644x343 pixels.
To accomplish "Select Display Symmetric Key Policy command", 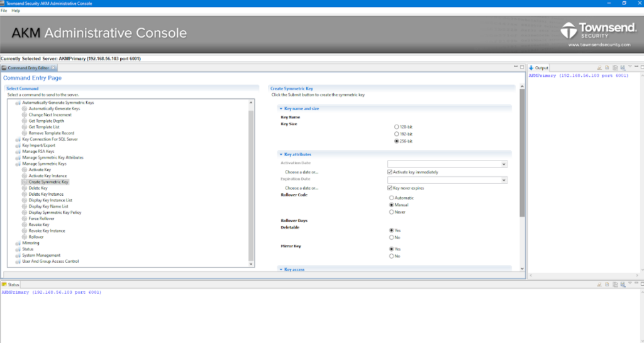I will [55, 213].
